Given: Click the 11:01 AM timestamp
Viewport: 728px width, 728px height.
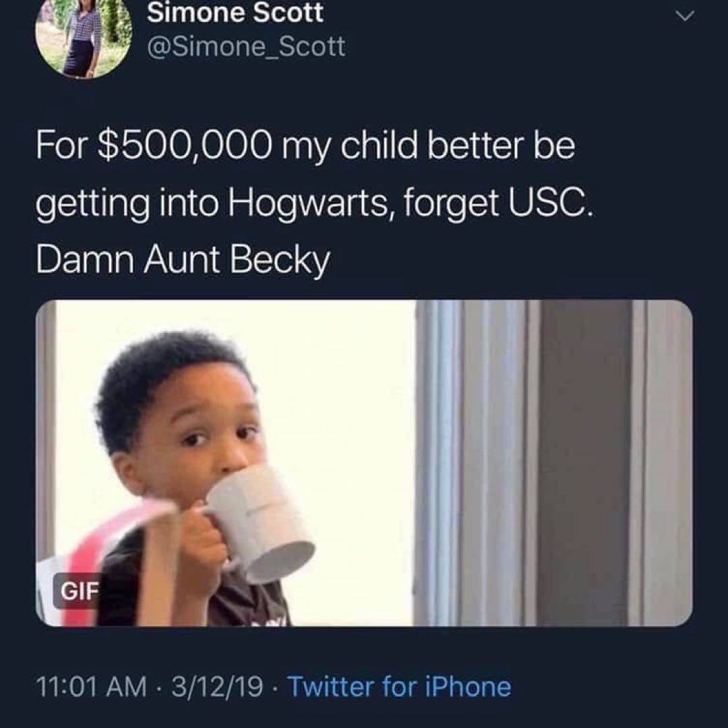Looking at the screenshot, I should pos(91,686).
